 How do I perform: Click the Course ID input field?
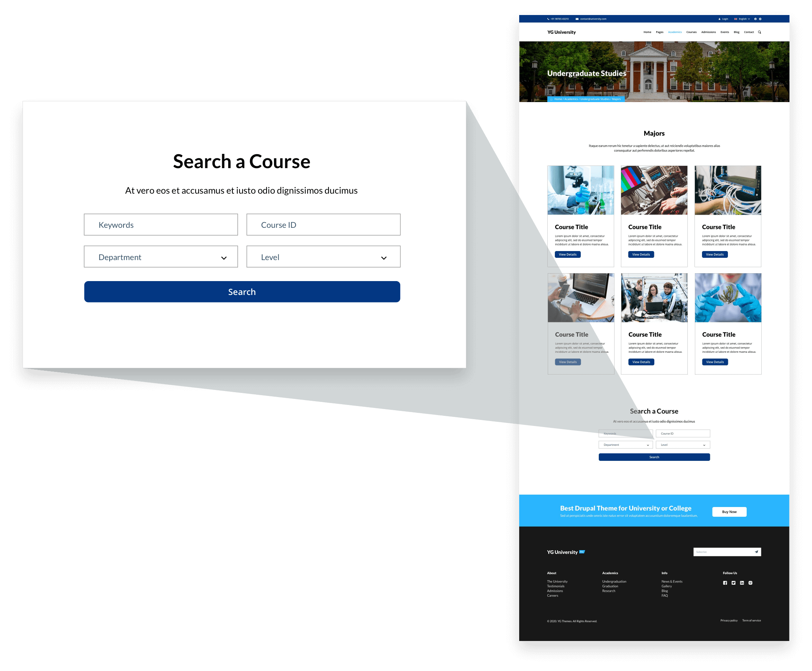(324, 224)
